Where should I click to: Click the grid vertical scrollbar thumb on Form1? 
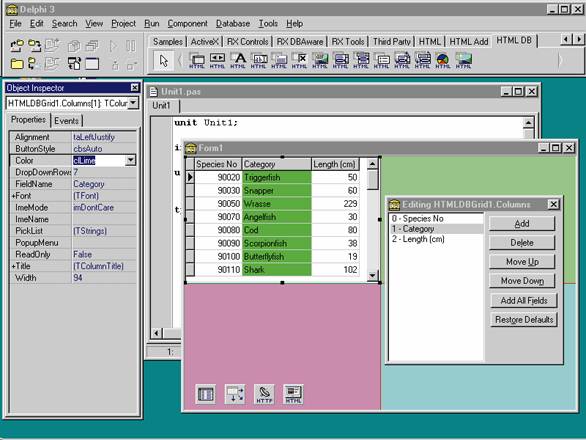pos(372,180)
